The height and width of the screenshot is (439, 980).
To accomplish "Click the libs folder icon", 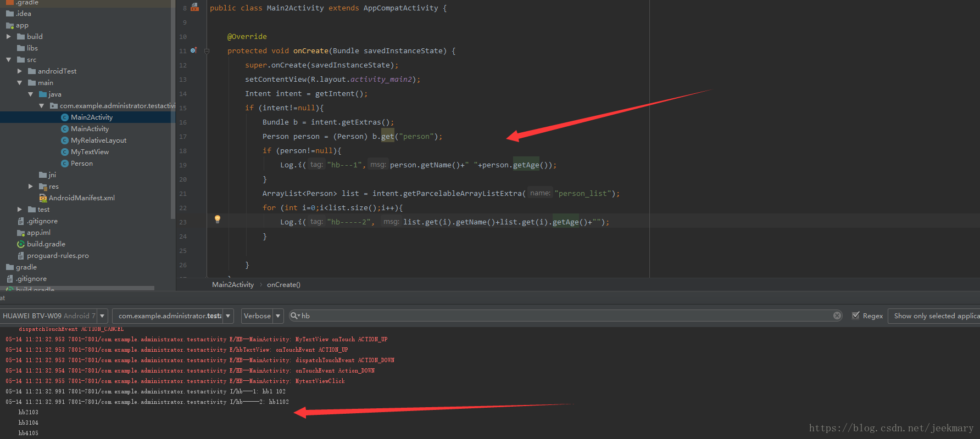I will point(21,48).
